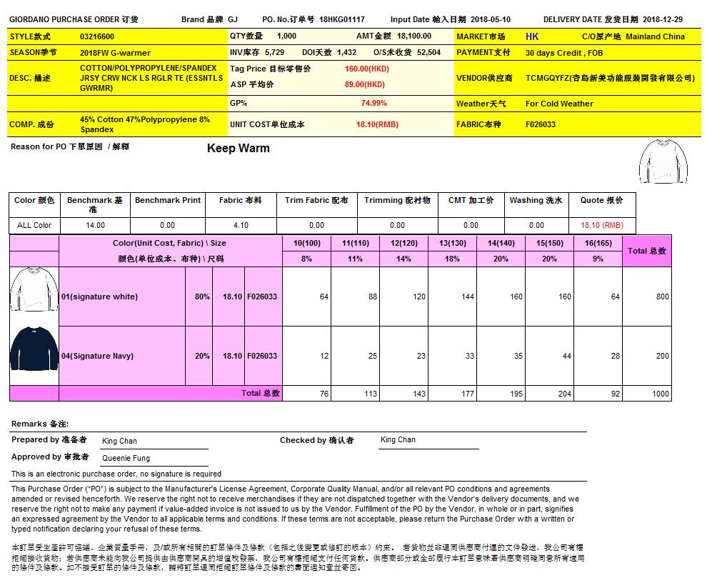Click the Keep Warm reason text
This screenshot has height=588, width=707.
pyautogui.click(x=239, y=149)
